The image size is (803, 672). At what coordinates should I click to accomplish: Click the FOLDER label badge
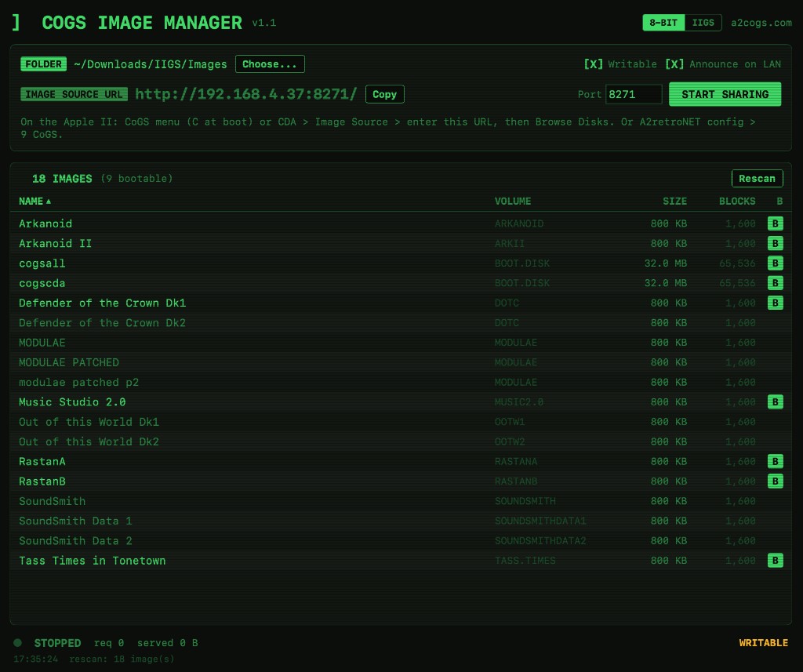(x=44, y=64)
